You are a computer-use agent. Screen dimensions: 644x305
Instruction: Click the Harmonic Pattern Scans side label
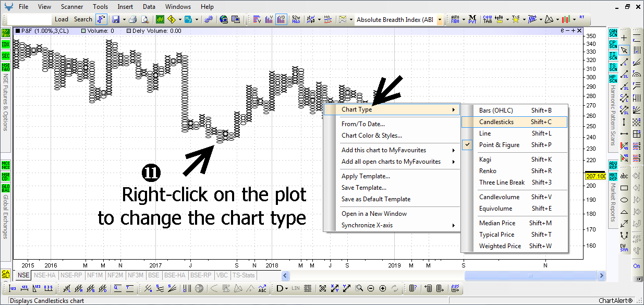pos(613,115)
